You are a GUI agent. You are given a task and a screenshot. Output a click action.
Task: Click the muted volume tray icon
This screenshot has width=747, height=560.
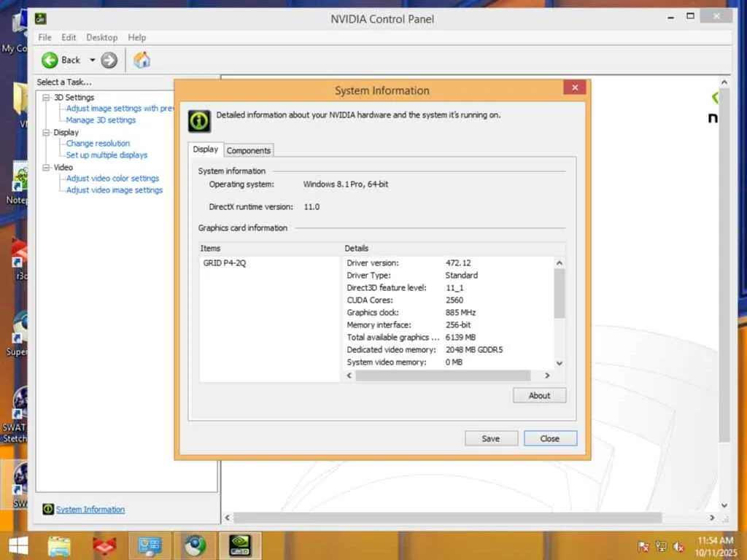678,547
